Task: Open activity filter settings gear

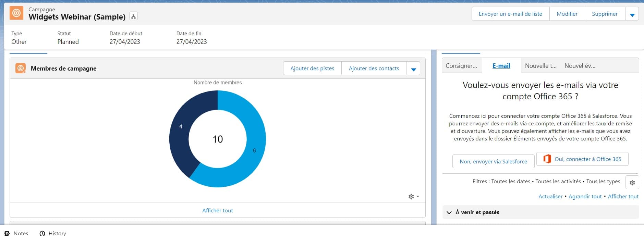Action: [x=632, y=183]
